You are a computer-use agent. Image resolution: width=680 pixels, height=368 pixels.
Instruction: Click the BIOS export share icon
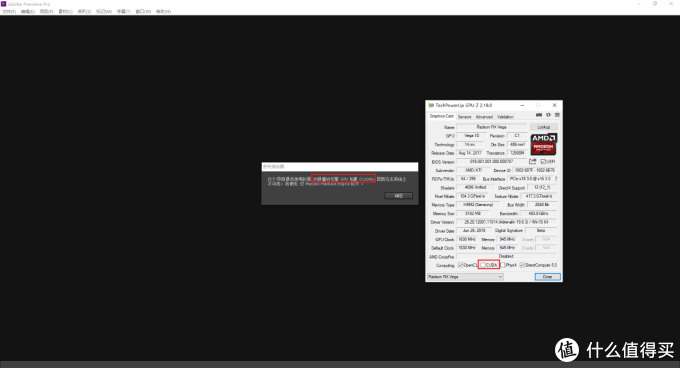[533, 161]
